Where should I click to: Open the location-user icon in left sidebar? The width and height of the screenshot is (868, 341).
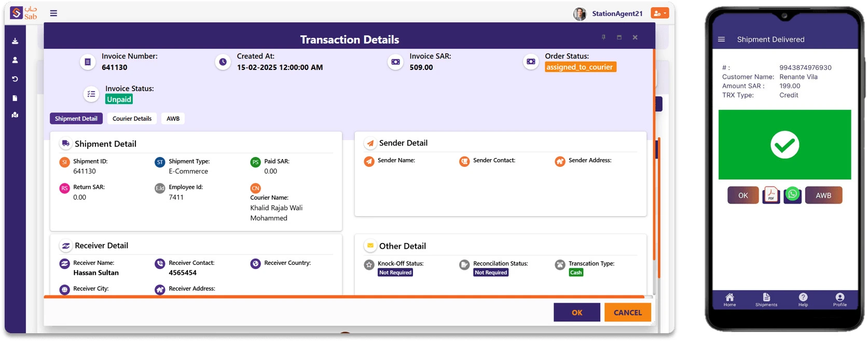15,115
